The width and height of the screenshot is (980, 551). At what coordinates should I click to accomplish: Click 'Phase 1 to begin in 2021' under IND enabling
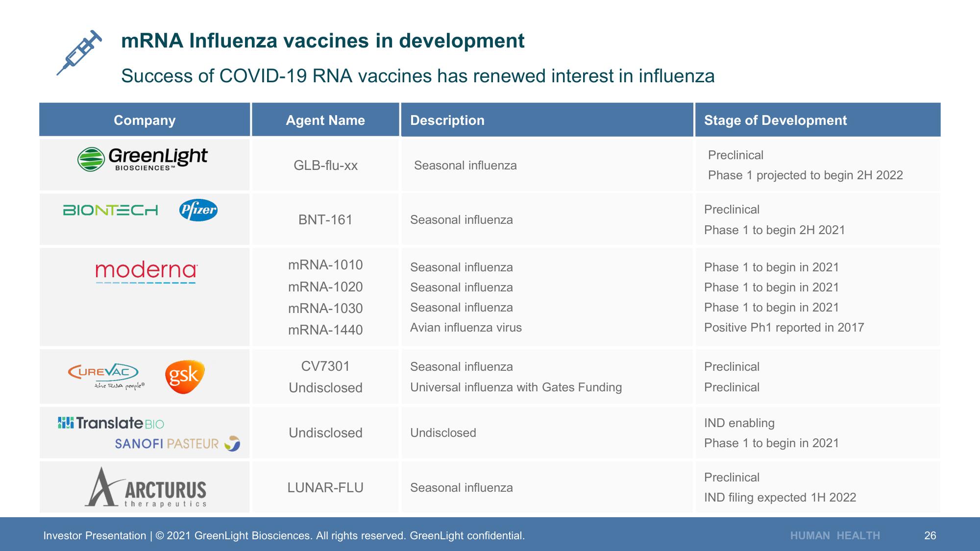[771, 443]
